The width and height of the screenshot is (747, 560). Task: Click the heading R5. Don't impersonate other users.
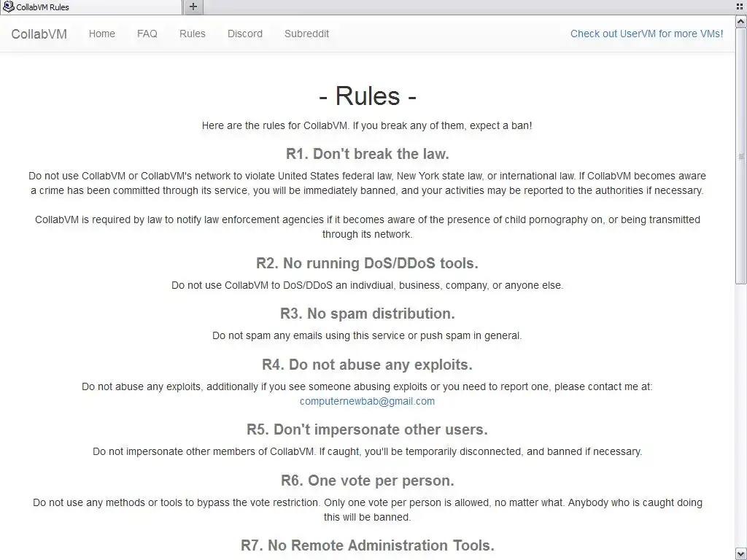(368, 429)
